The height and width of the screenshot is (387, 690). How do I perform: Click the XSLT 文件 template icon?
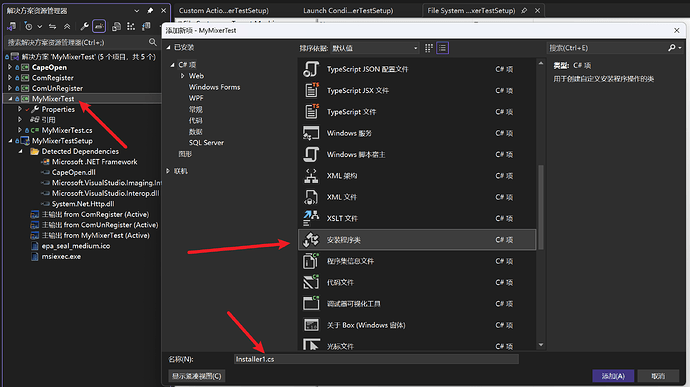[x=311, y=218]
